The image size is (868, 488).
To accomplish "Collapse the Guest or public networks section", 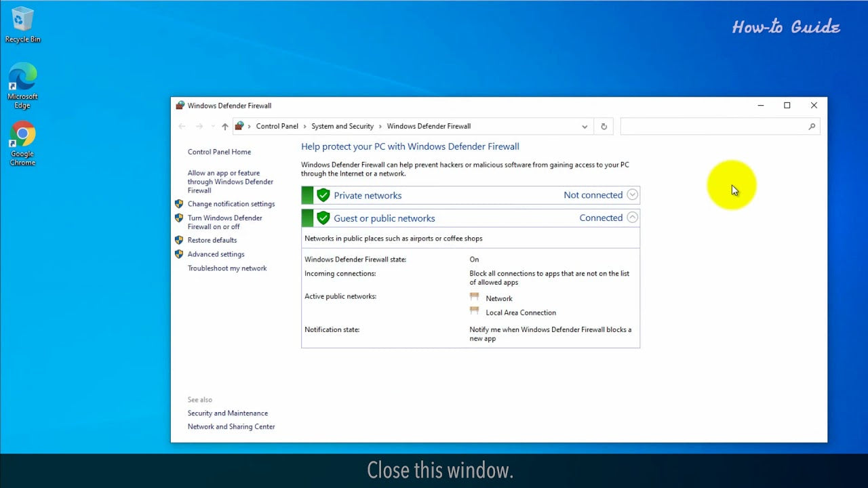I will pos(632,218).
